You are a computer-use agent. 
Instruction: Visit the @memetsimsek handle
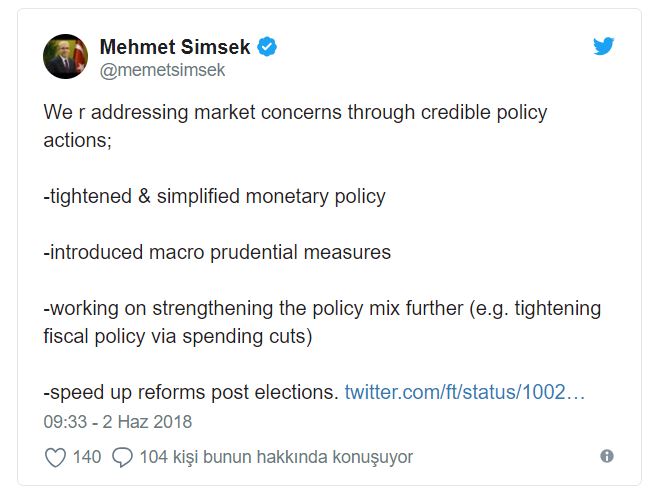point(162,70)
